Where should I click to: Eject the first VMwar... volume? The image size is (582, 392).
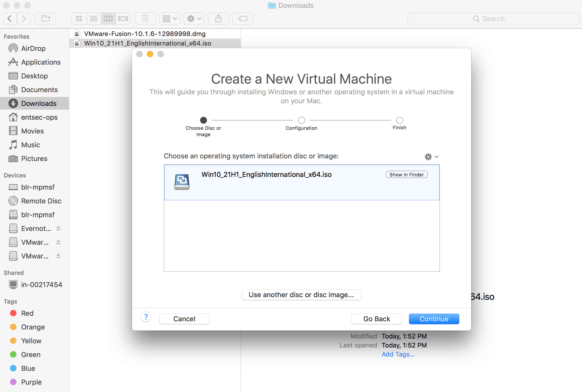58,242
